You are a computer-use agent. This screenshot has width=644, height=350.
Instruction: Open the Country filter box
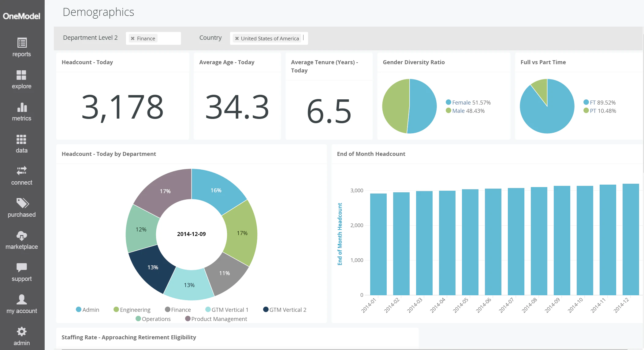(x=305, y=39)
